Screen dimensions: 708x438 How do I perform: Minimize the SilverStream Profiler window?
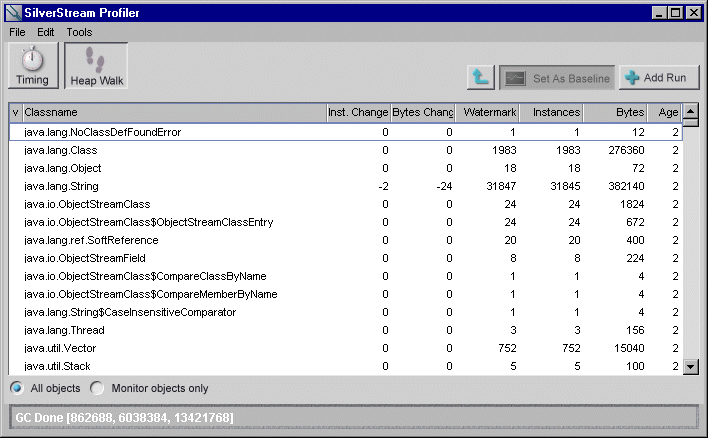(x=659, y=13)
